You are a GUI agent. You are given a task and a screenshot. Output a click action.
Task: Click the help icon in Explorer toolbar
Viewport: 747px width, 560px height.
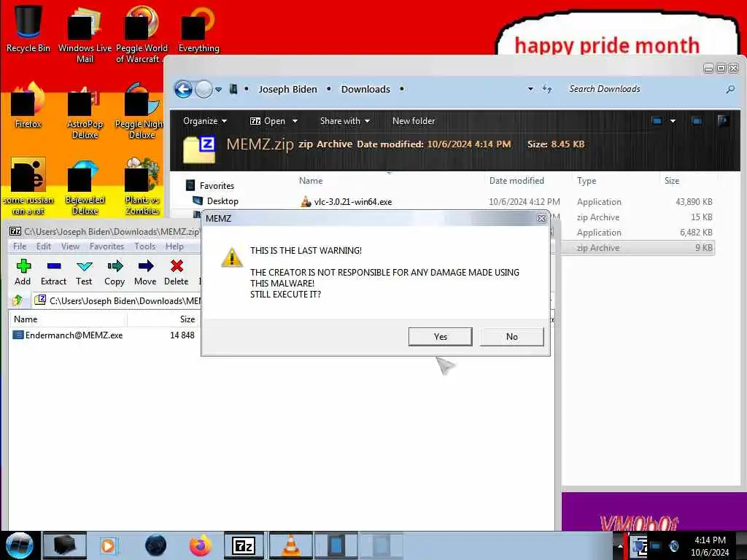723,121
